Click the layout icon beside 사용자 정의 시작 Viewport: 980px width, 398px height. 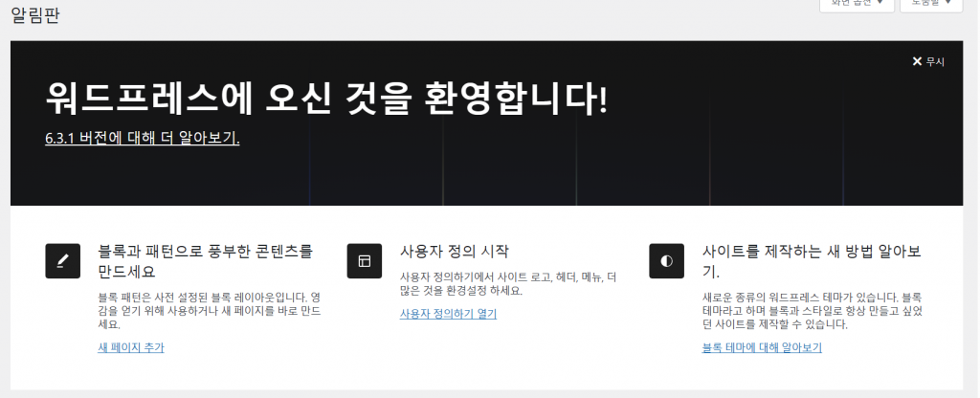(x=365, y=260)
